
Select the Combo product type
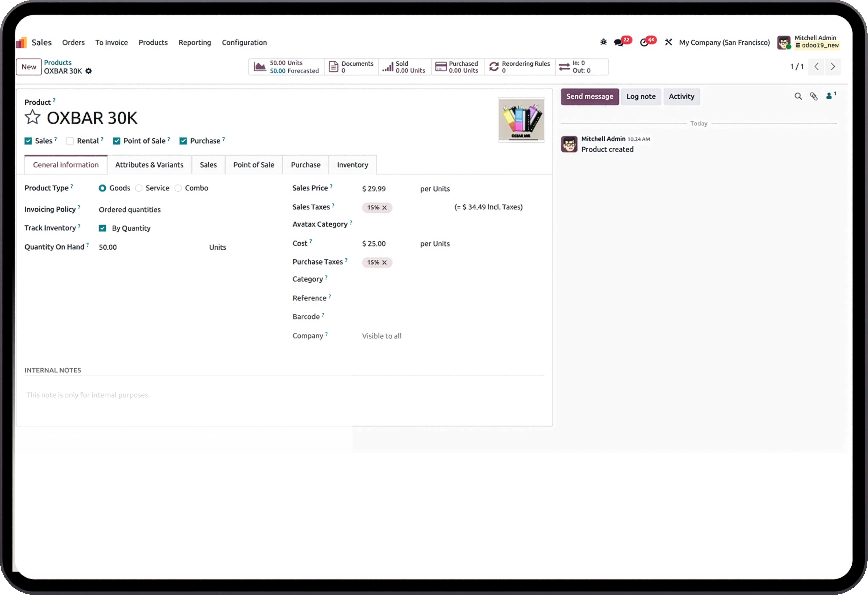(178, 188)
